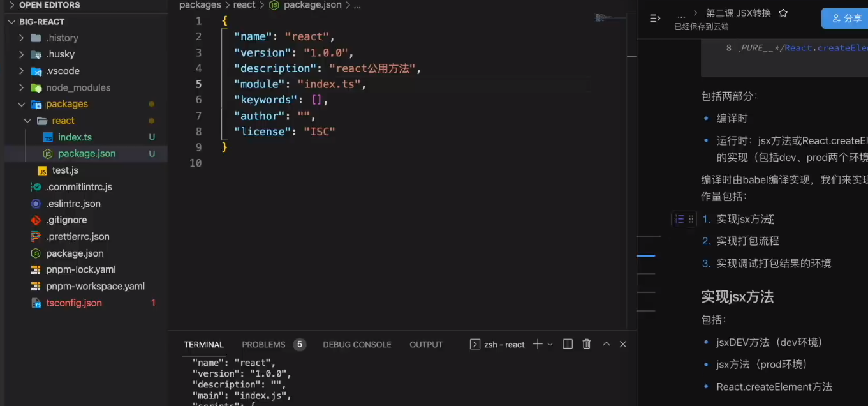Click the index.ts TypeScript file icon
Screen dimensions: 868x406
[47, 137]
